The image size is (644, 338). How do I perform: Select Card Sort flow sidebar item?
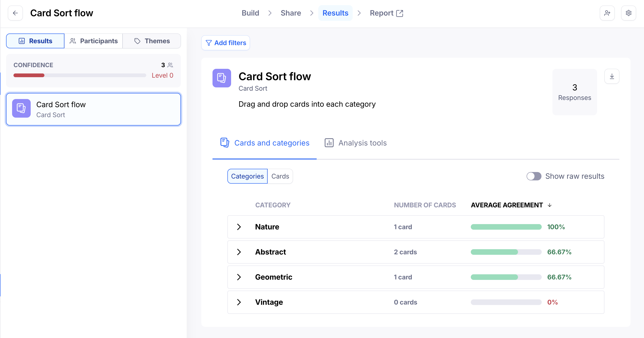click(x=93, y=109)
